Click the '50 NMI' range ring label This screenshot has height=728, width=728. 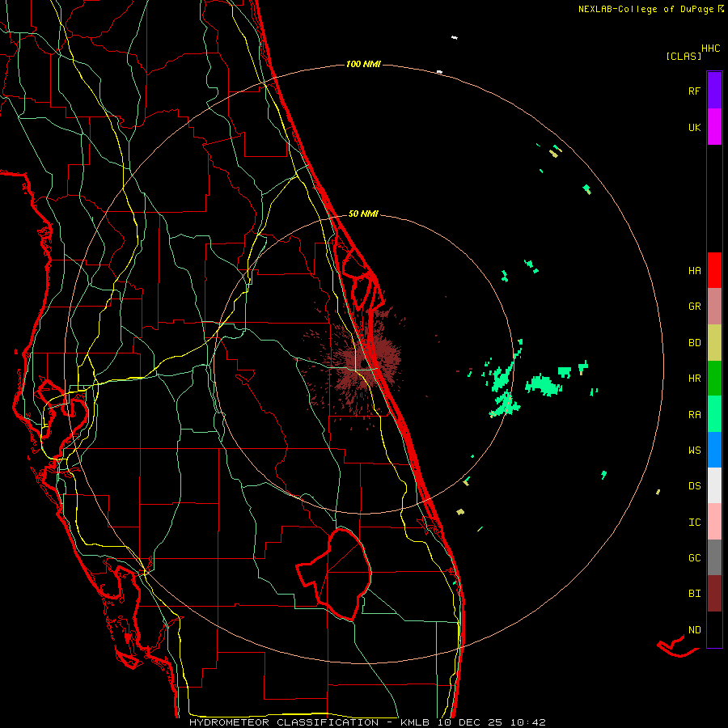(x=363, y=214)
